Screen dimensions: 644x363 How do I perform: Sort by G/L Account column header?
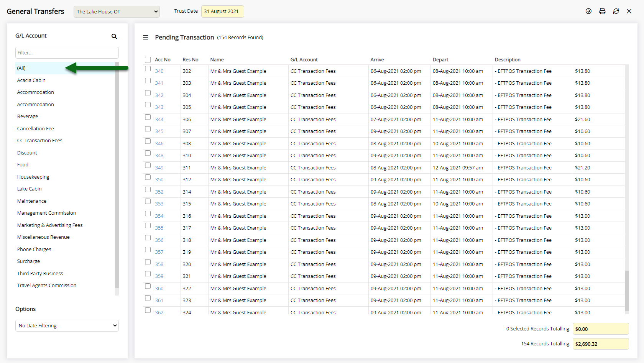pos(304,60)
